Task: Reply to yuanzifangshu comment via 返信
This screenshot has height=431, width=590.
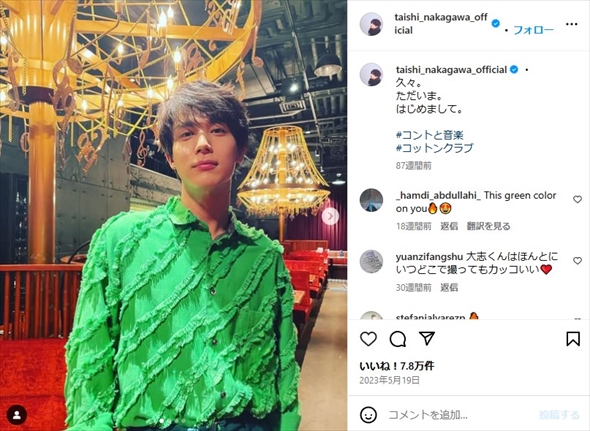Action: [449, 288]
